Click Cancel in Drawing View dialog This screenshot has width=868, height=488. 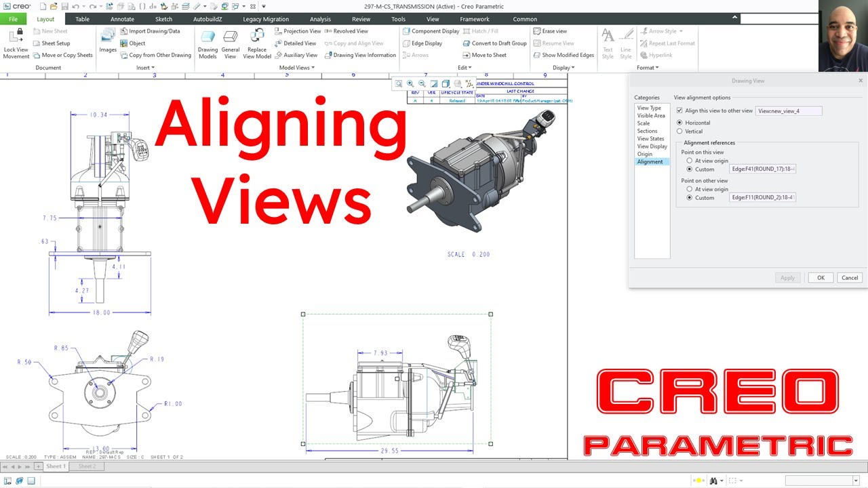[x=850, y=278]
